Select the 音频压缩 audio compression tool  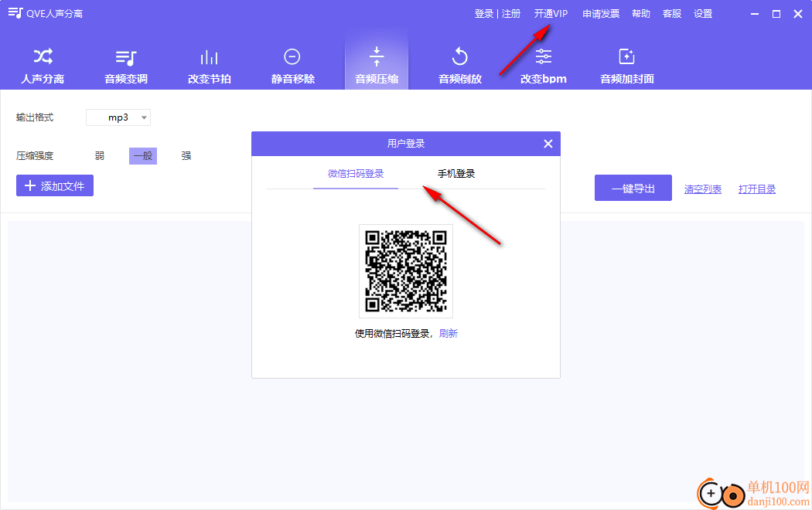377,66
